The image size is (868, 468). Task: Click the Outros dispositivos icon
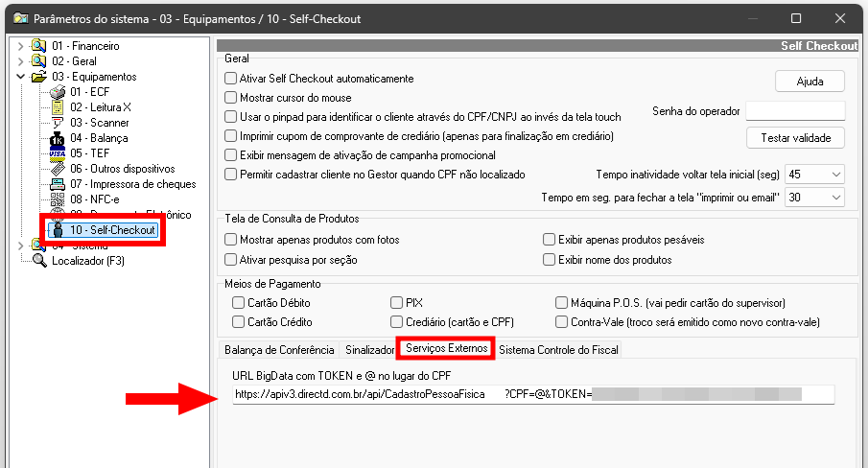click(x=58, y=169)
